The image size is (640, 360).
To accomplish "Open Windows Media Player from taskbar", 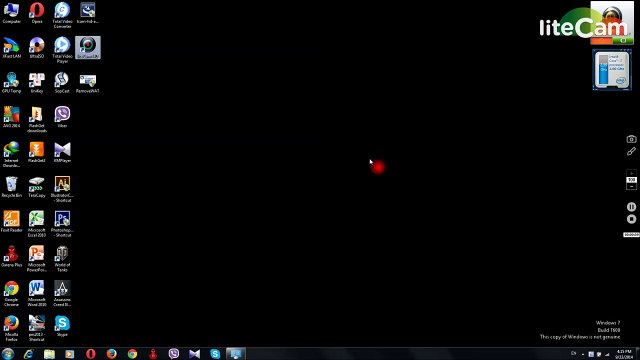I will tap(70, 354).
